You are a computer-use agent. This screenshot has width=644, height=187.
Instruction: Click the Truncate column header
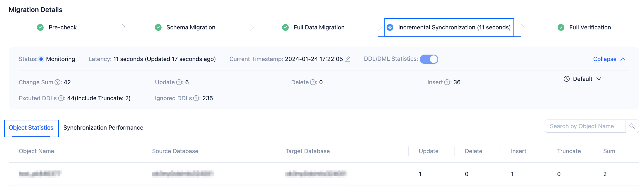[569, 151]
